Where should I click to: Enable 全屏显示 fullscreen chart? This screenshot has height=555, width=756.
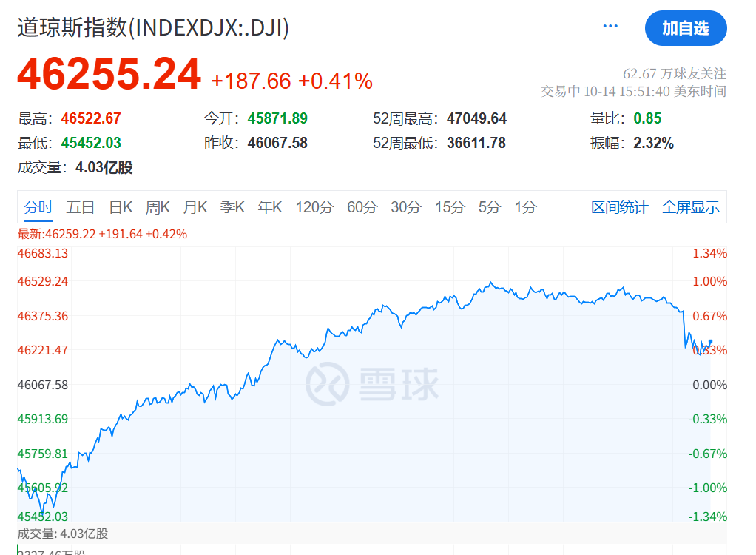click(690, 207)
